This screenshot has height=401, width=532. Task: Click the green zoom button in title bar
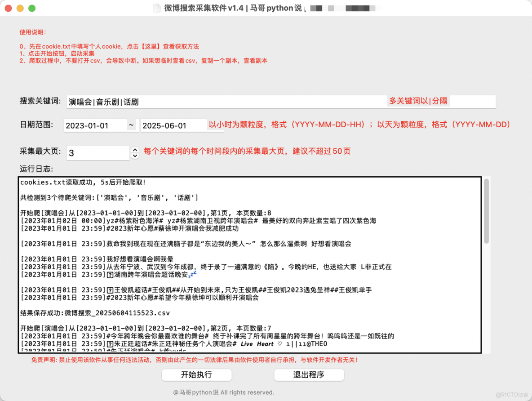[x=31, y=8]
